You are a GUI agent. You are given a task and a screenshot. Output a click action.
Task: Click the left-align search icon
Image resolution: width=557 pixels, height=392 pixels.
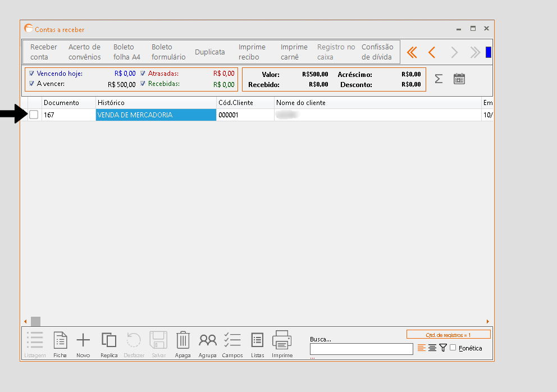pos(421,348)
